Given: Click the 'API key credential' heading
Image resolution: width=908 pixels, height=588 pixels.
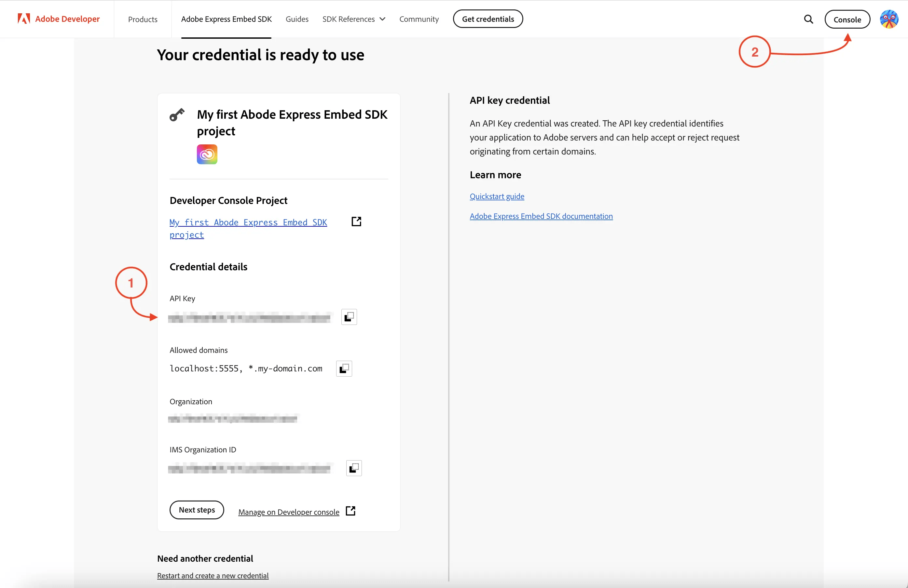Looking at the screenshot, I should click(x=509, y=100).
